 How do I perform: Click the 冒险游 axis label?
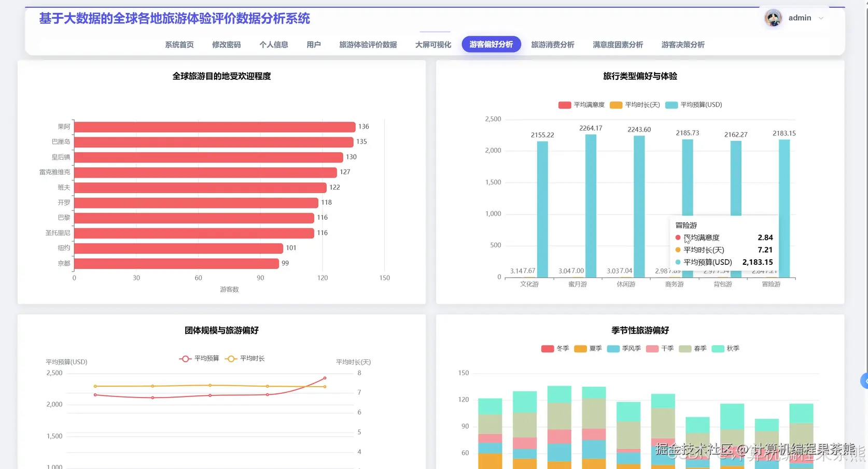[x=771, y=285]
